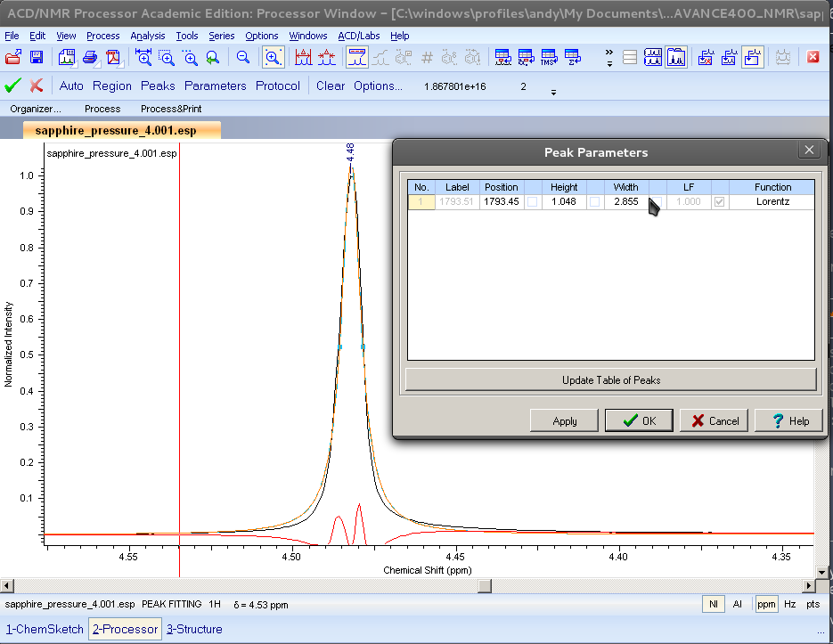Open the report template spectrum page icon
This screenshot has height=644, width=833.
(x=67, y=57)
